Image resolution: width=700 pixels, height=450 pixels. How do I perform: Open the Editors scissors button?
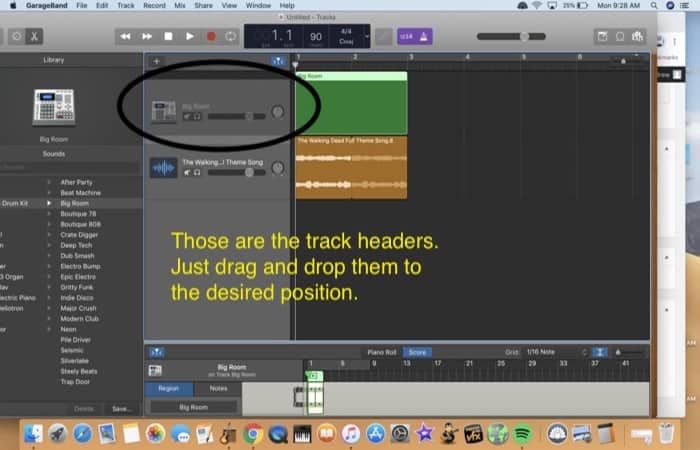[34, 36]
